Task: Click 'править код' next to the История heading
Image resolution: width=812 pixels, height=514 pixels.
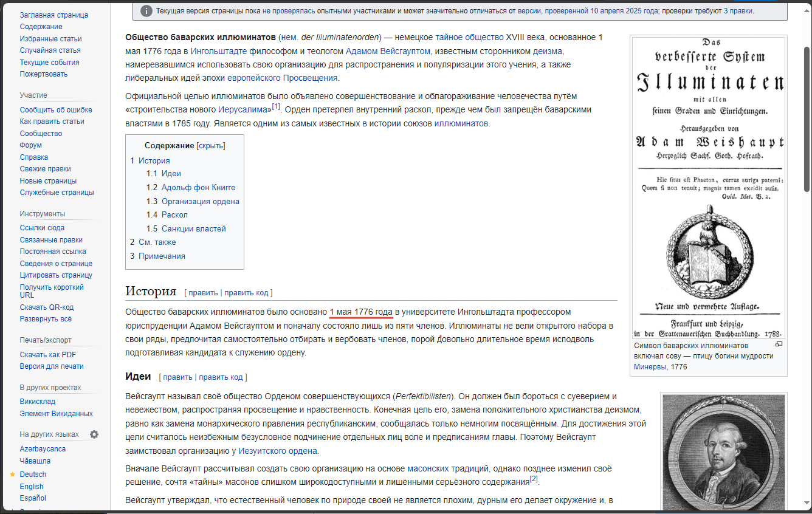Action: click(x=246, y=293)
